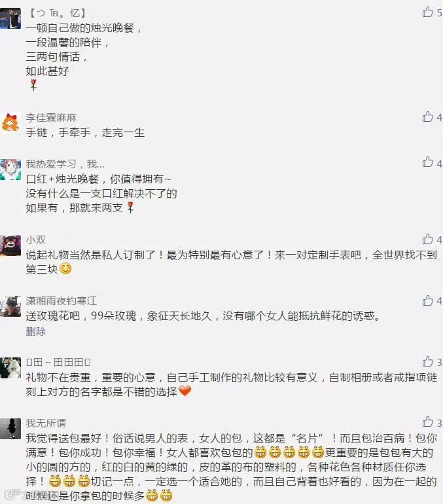Image resolution: width=443 pixels, height=504 pixels.
Task: Delete the 99 roses comment via 删除
Action: pyautogui.click(x=36, y=331)
